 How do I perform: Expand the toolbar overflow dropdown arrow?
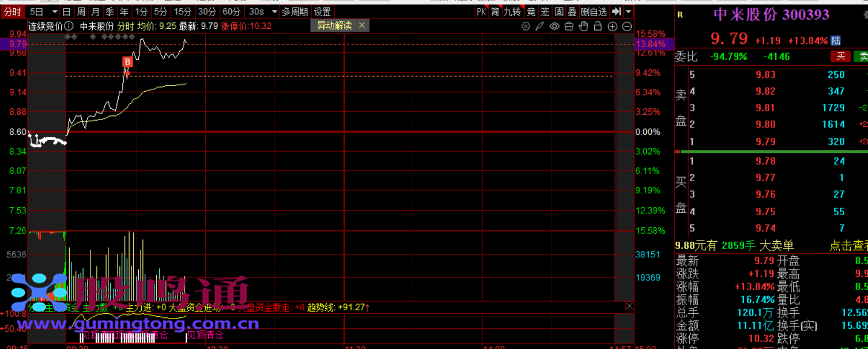click(628, 12)
